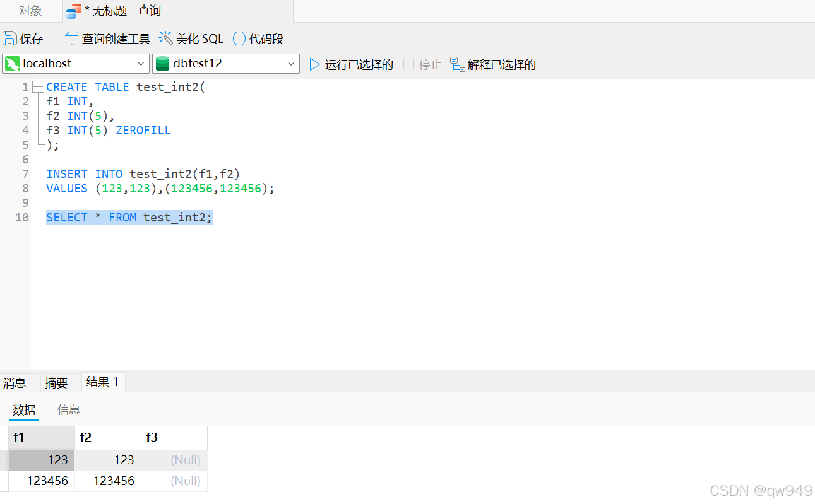Open the 代码段 code snippet panel

[x=239, y=38]
